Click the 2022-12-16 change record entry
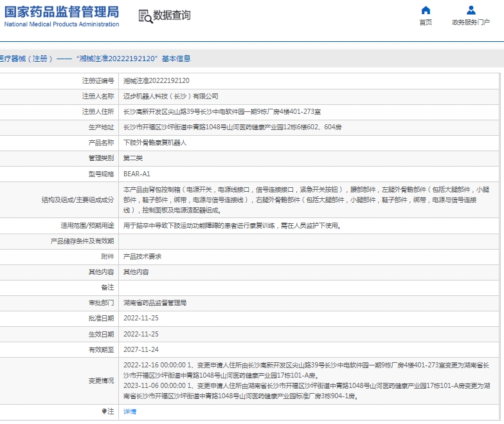The image size is (504, 424). pyautogui.click(x=306, y=370)
